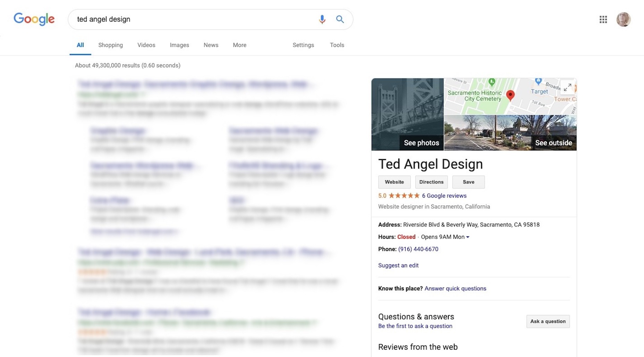Click the Directions button
Image resolution: width=644 pixels, height=357 pixels.
tap(431, 182)
